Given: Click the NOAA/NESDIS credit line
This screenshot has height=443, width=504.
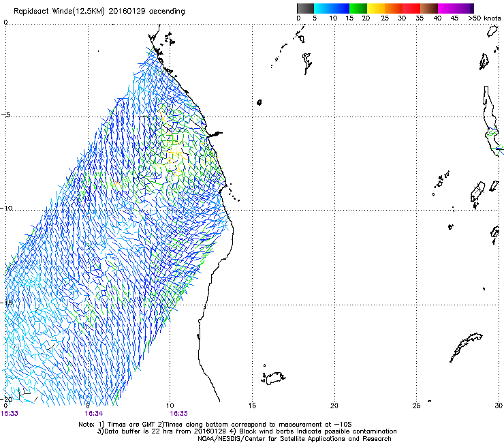Looking at the screenshot, I should pos(294,439).
